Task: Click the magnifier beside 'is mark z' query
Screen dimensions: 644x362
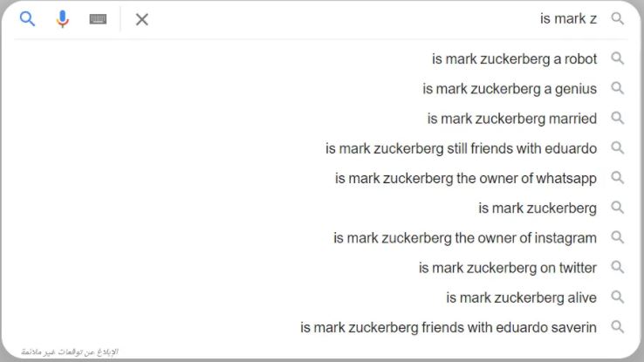Action: [617, 18]
